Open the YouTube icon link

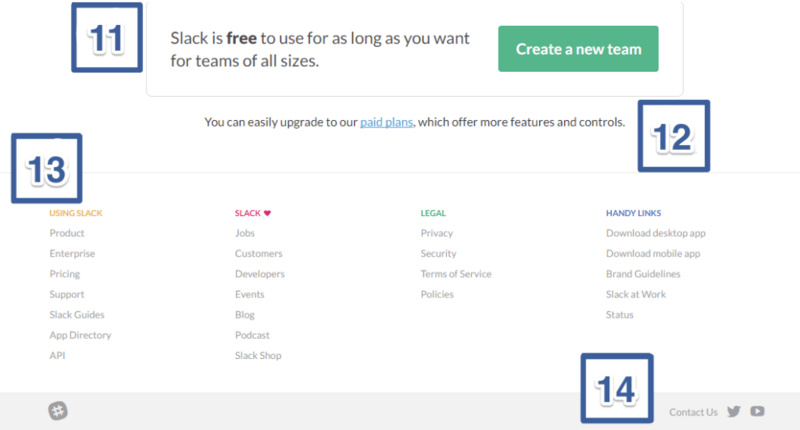(x=758, y=411)
